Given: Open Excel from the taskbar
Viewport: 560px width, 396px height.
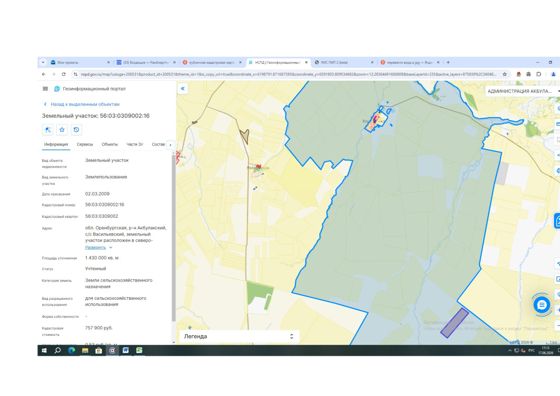Looking at the screenshot, I should (x=139, y=351).
